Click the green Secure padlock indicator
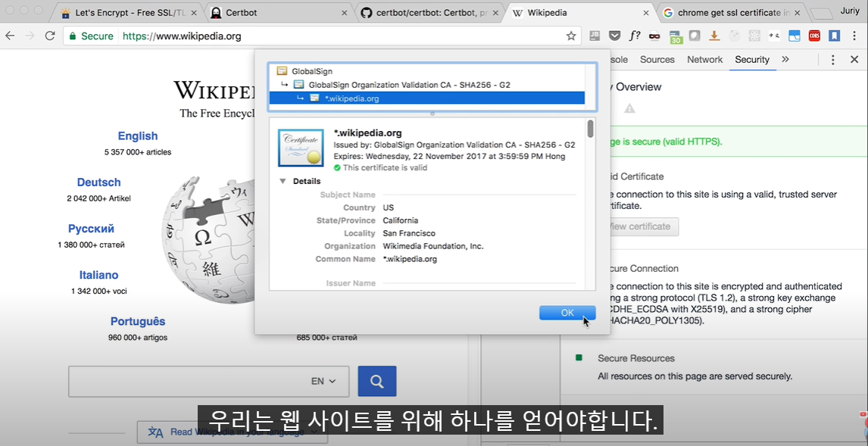The width and height of the screenshot is (868, 446). (92, 36)
